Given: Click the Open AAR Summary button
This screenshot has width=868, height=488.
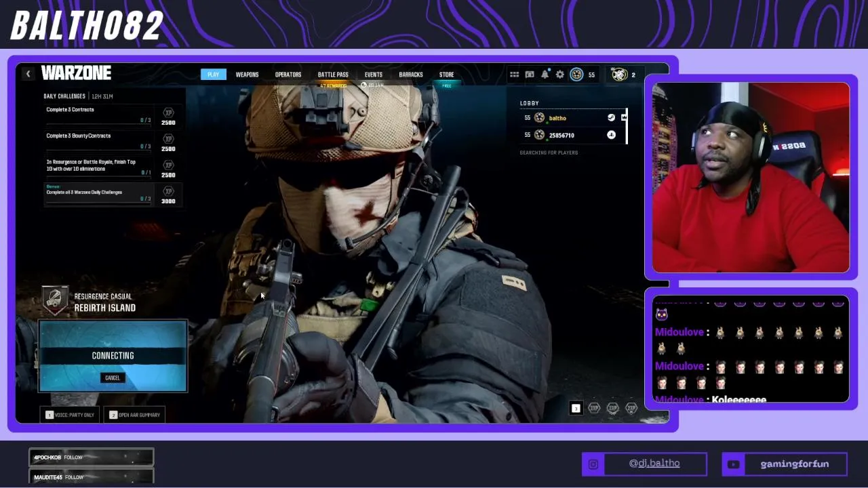Looking at the screenshot, I should point(134,415).
